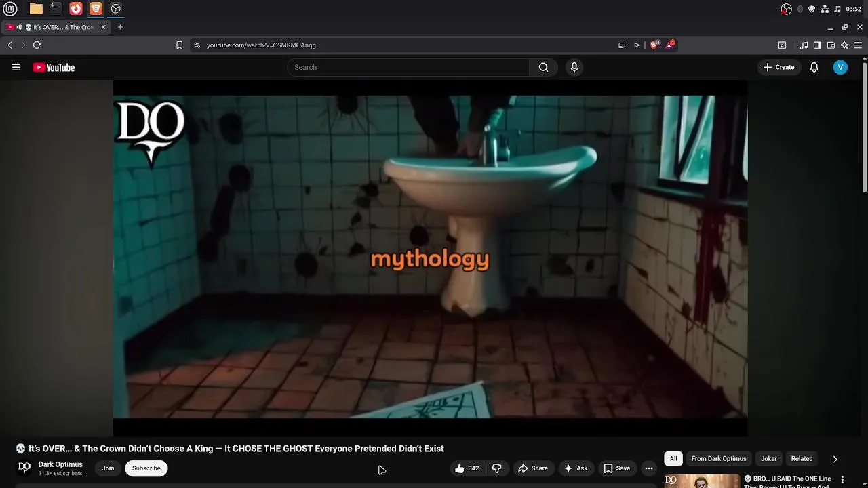
Task: Focus the YouTube search field
Action: pyautogui.click(x=409, y=67)
